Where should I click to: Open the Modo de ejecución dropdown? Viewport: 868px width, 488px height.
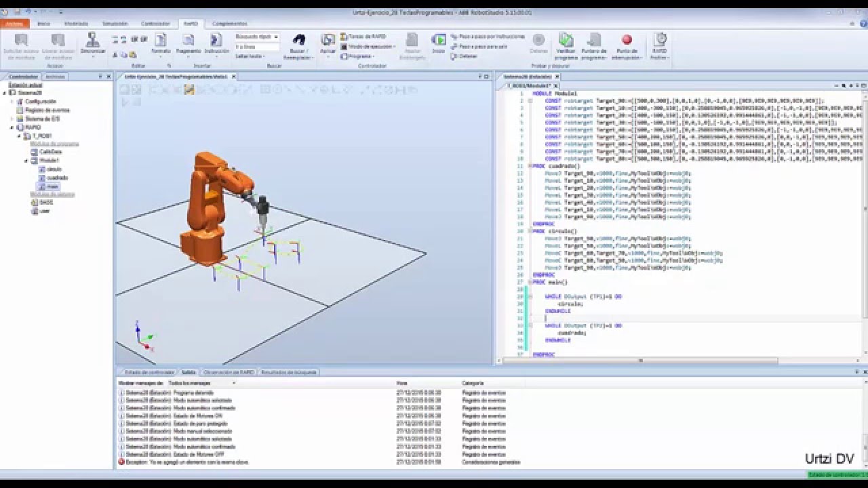pos(368,46)
